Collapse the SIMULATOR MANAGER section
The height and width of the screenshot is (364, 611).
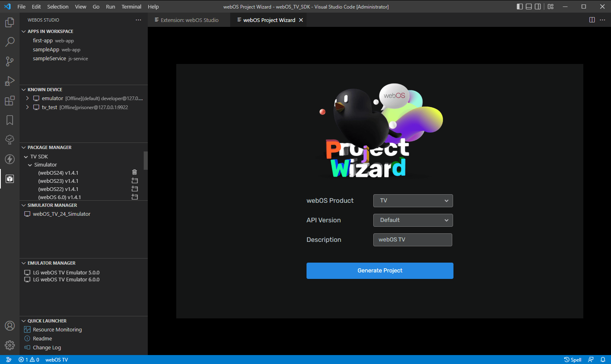(x=24, y=205)
